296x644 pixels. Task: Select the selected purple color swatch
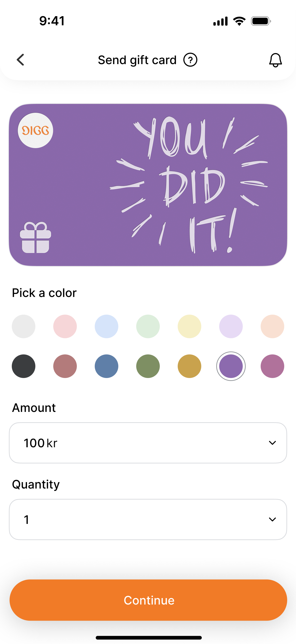pos(231,366)
